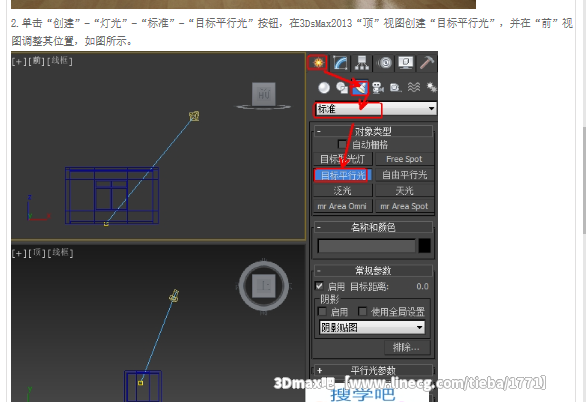Click the Free Spot button
Viewport: 586px width, 402px height.
coord(404,159)
